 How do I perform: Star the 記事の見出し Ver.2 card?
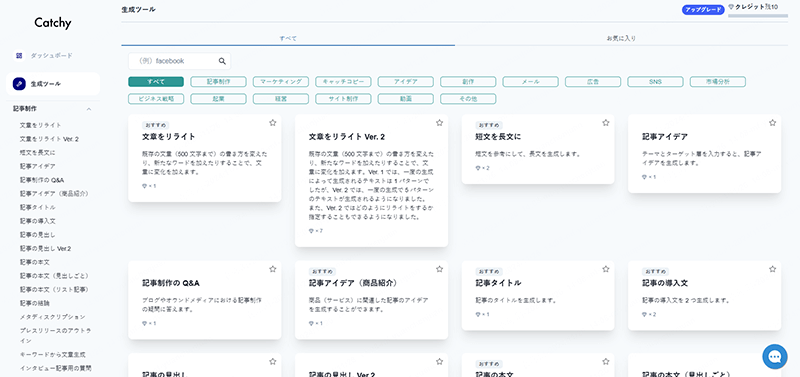[439, 361]
